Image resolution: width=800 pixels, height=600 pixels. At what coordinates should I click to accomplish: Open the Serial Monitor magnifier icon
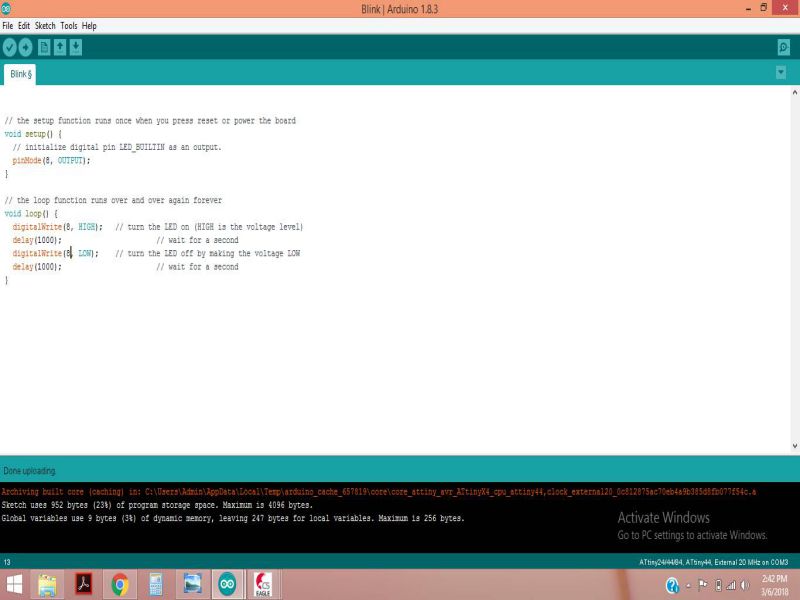pyautogui.click(x=784, y=47)
